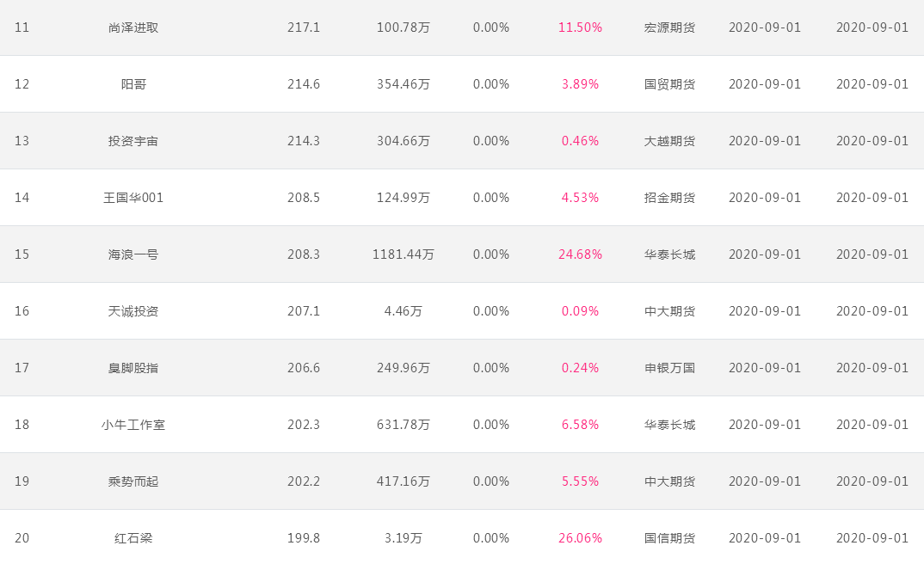Select 大越期货 futures company
The image size is (924, 564).
669,141
